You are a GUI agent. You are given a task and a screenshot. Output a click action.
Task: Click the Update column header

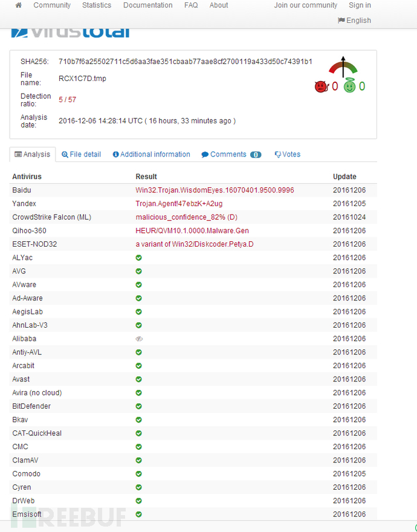click(x=344, y=177)
